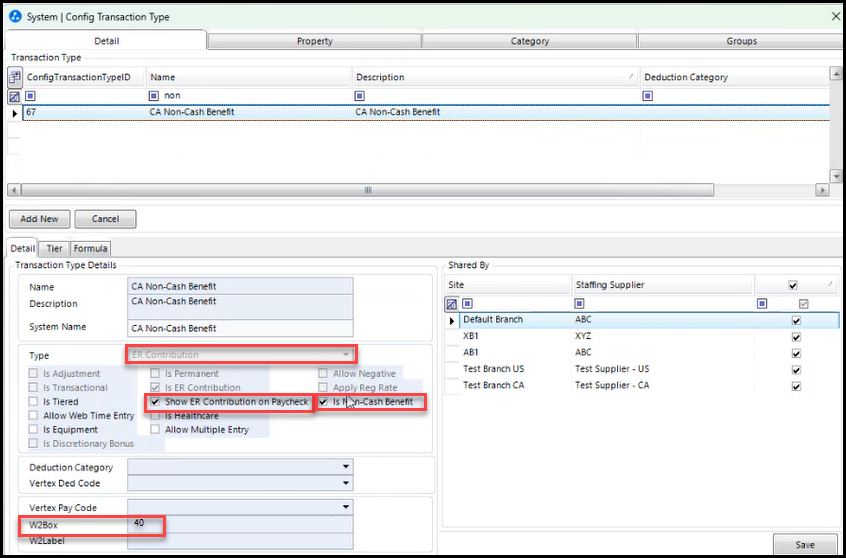Open filter operator for Site column
This screenshot has height=558, width=846.
pyautogui.click(x=468, y=304)
